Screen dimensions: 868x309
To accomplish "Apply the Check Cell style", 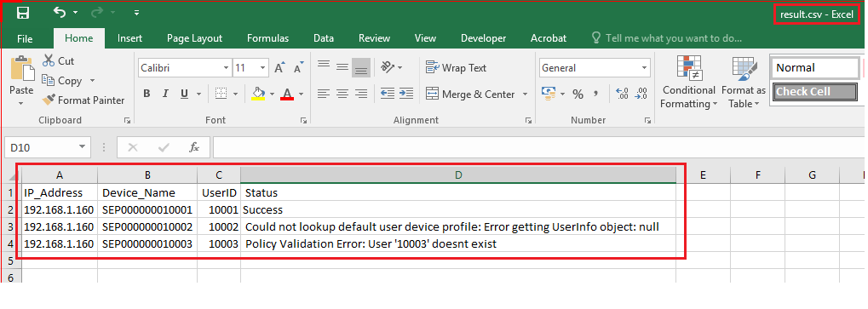I will coord(814,91).
